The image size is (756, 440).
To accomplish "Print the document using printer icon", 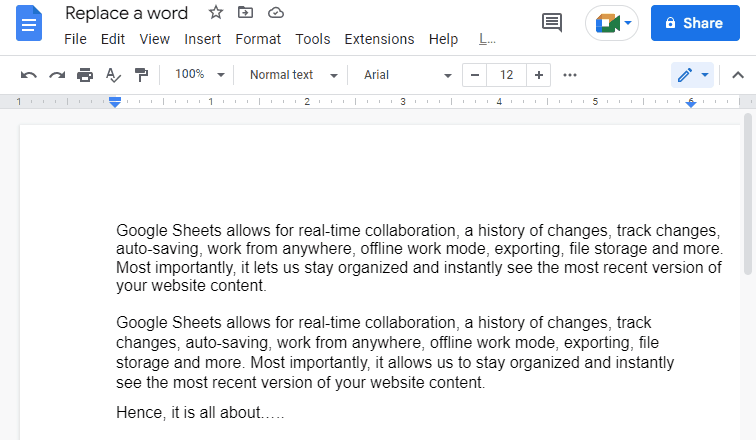I will [85, 75].
